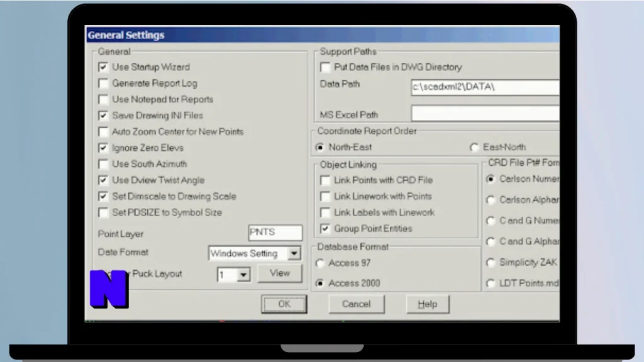Toggle Use Dview Twist Angle checkbox

coord(103,180)
